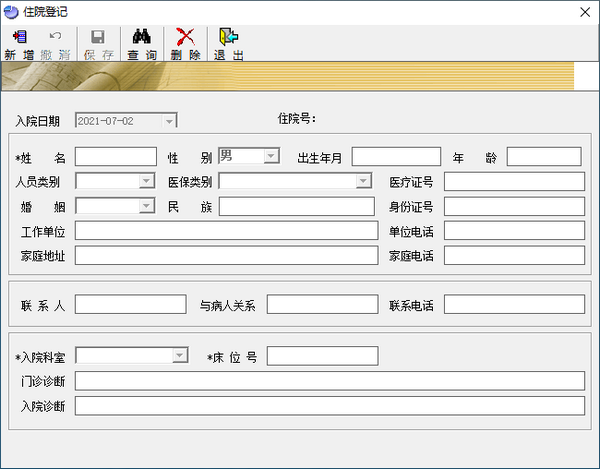Open the 入院日期 date dropdown
Image resolution: width=600 pixels, height=469 pixels.
tap(170, 121)
